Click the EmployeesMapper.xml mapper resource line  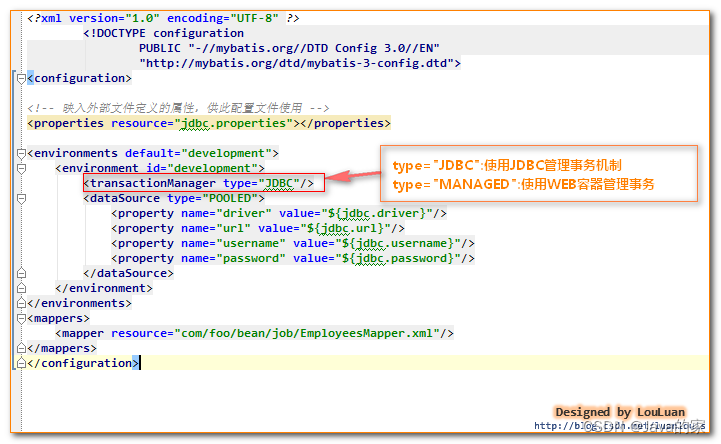point(255,334)
